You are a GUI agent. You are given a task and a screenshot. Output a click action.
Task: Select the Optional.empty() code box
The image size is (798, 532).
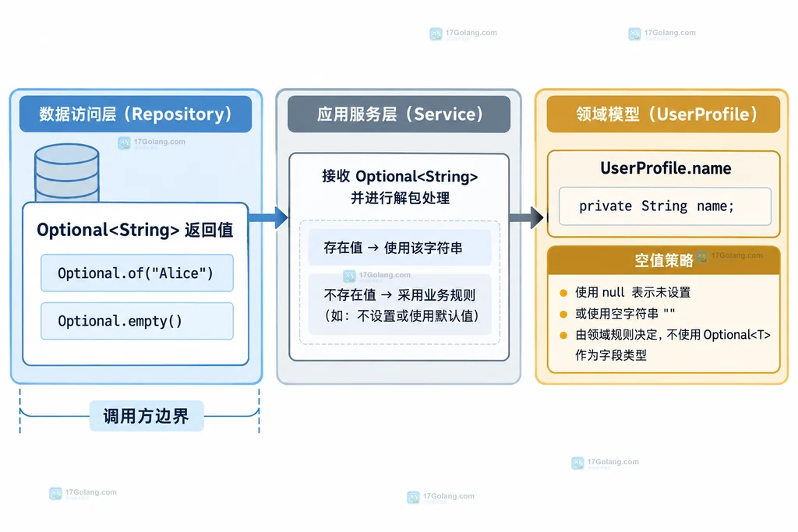137,321
